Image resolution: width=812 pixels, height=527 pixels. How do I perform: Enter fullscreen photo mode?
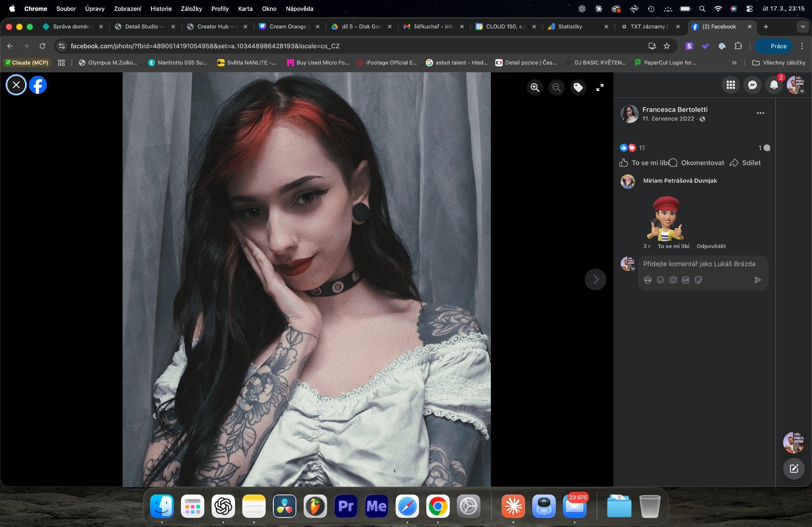tap(600, 87)
